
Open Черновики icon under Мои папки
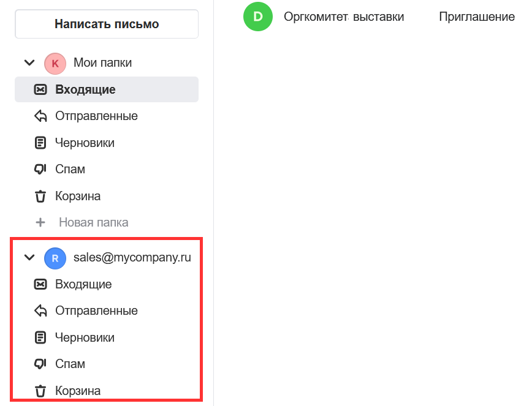[40, 143]
